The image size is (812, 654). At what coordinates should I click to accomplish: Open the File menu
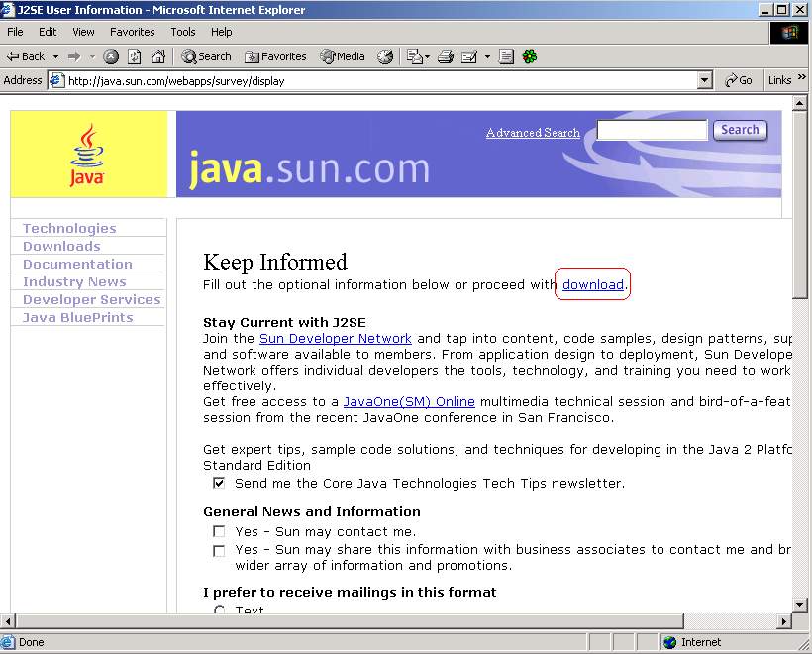coord(15,32)
